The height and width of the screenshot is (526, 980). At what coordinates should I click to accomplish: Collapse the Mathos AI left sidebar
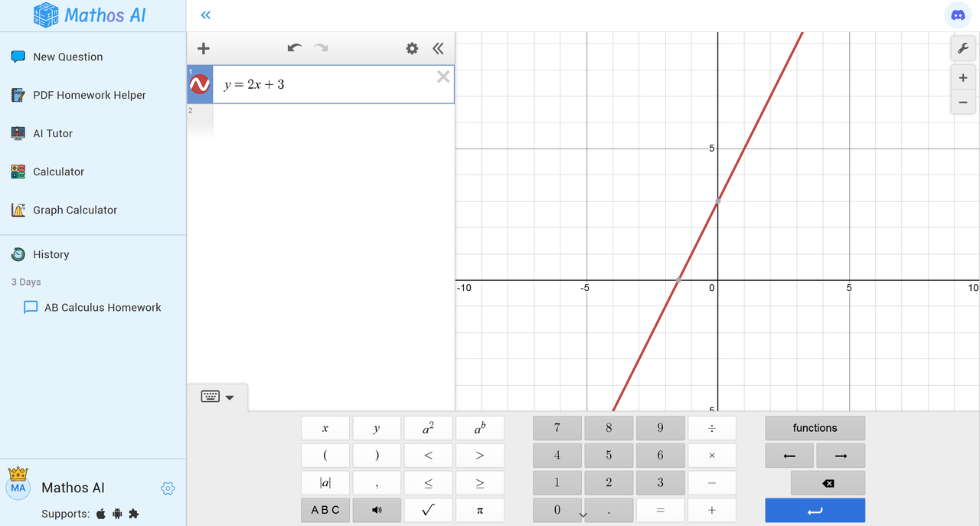coord(205,15)
